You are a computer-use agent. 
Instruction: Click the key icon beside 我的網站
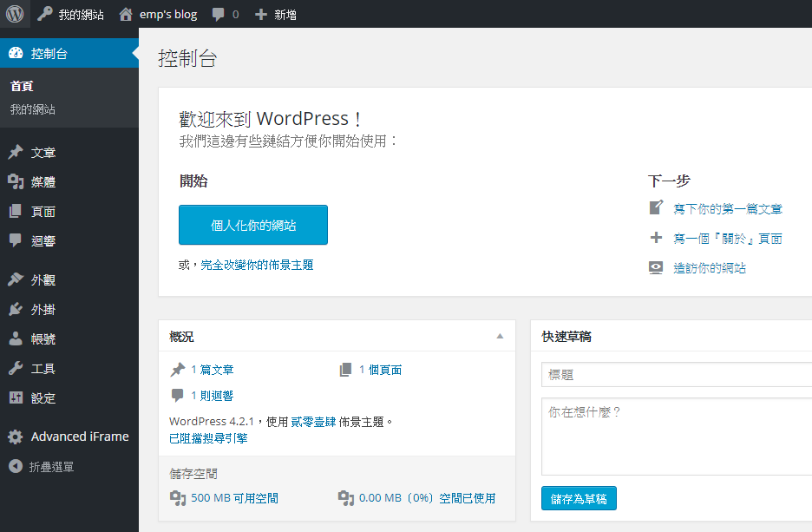[x=45, y=14]
